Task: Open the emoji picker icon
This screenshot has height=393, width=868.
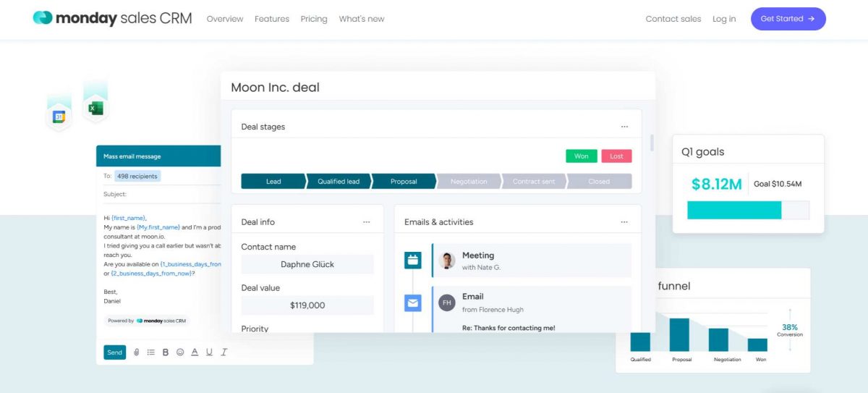Action: click(x=180, y=352)
